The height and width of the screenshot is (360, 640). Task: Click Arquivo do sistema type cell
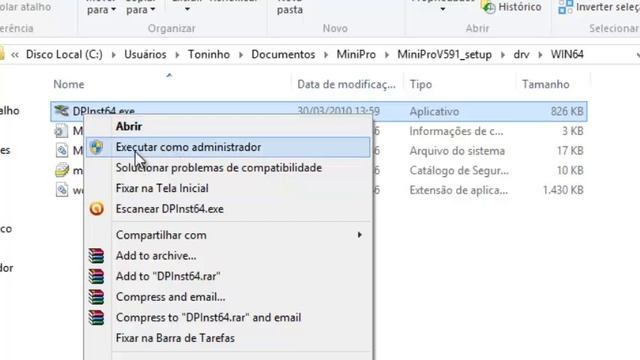[x=457, y=151]
